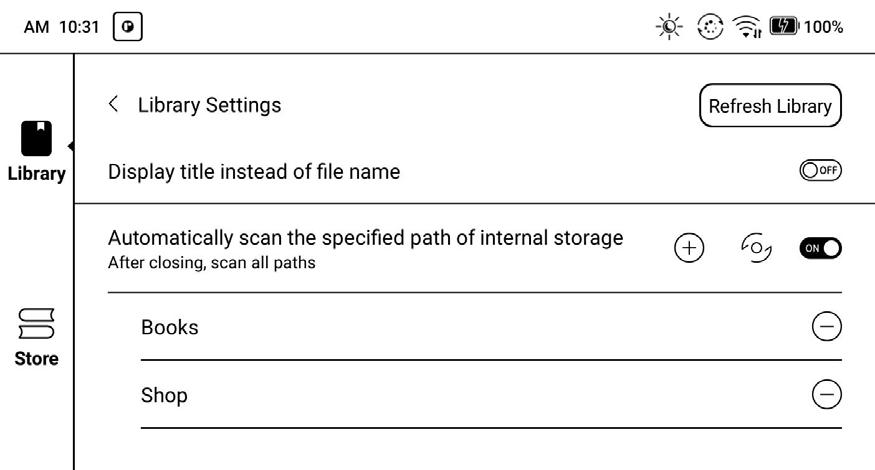Image resolution: width=875 pixels, height=470 pixels.
Task: Remove the Books folder path
Action: pyautogui.click(x=826, y=327)
